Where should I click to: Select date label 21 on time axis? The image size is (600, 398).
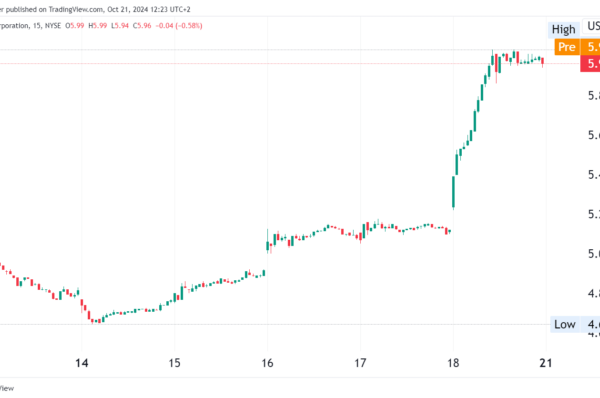pyautogui.click(x=546, y=363)
